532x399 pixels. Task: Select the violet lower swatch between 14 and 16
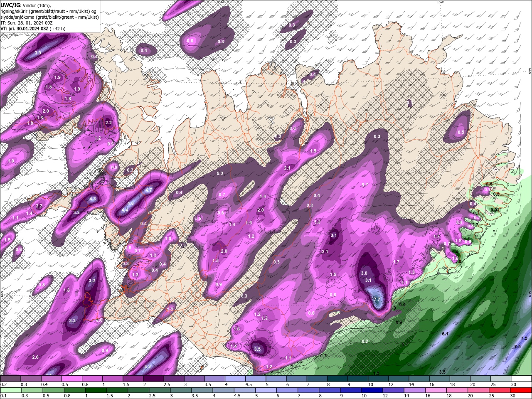pyautogui.click(x=414, y=390)
